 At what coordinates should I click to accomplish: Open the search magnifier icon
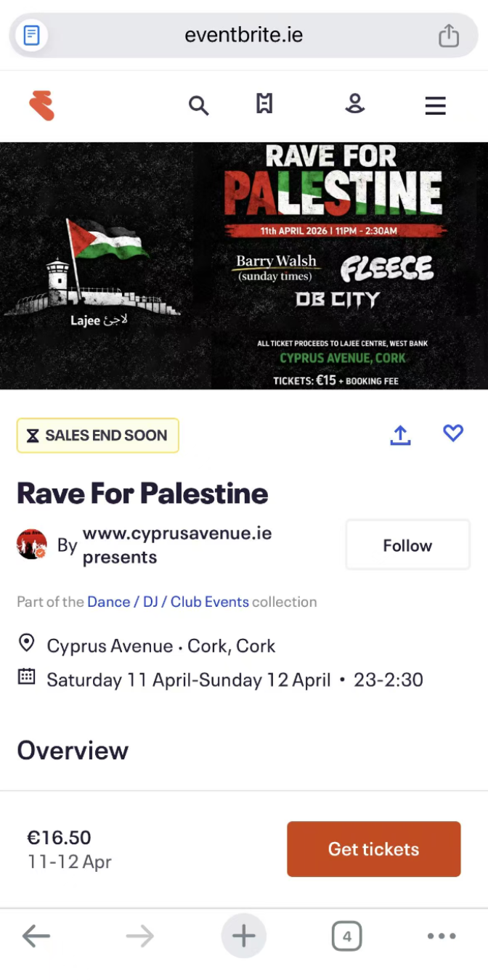[x=198, y=106]
